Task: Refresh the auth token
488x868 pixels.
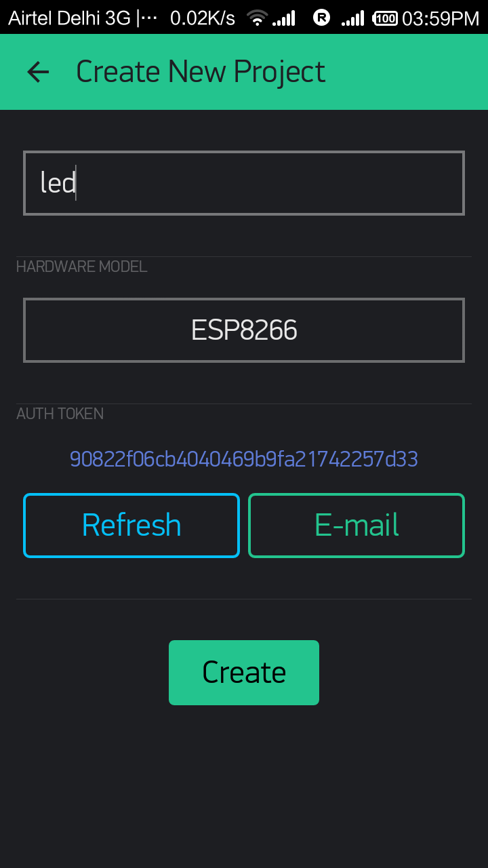Action: (x=131, y=526)
